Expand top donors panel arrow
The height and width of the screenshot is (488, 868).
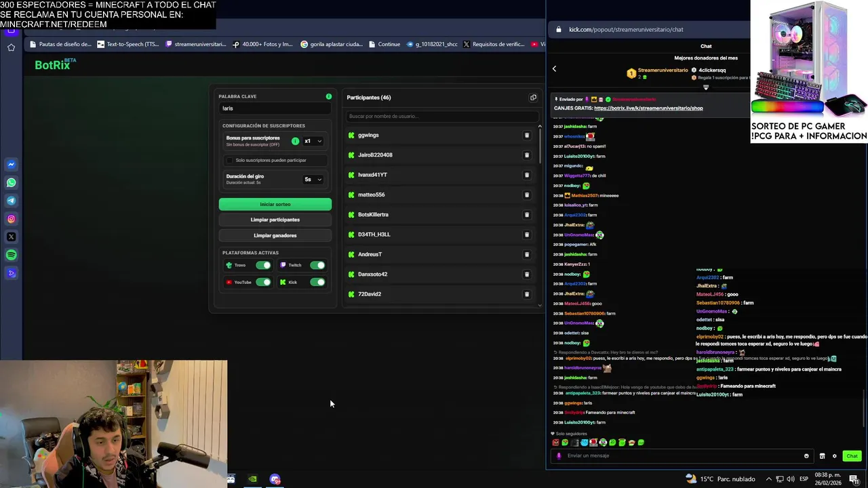click(706, 87)
